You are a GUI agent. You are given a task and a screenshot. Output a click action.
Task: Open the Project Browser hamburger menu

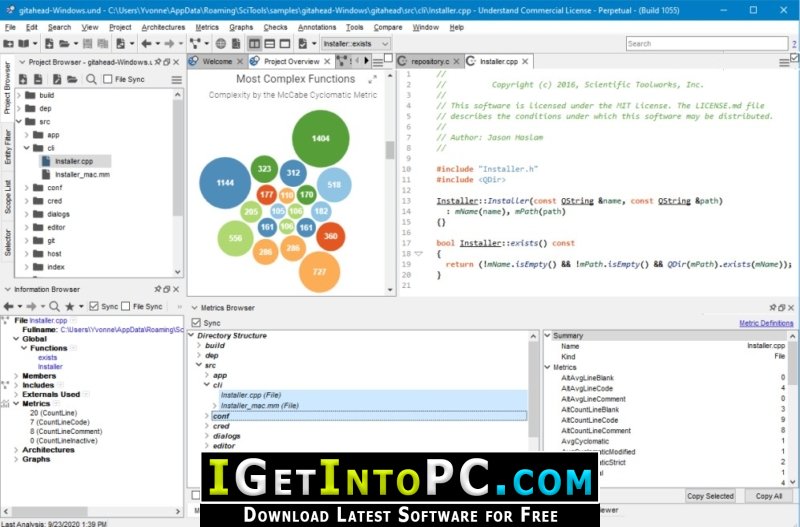[177, 80]
